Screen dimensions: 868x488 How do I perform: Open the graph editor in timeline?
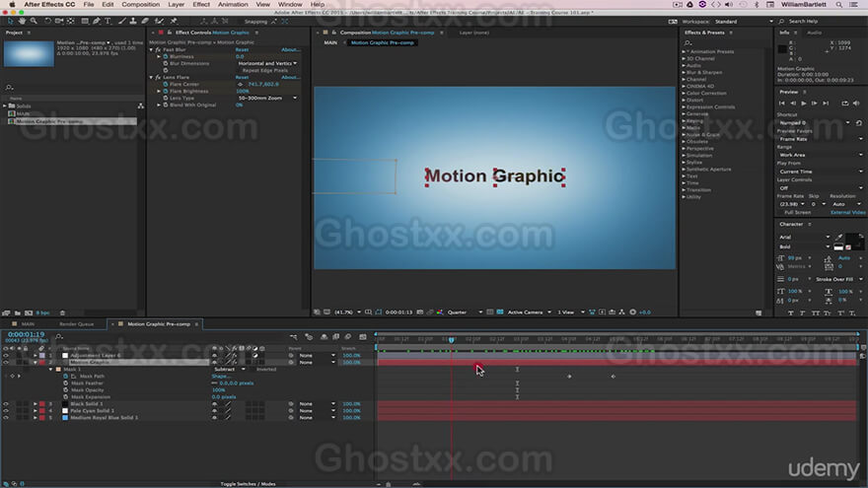point(363,336)
